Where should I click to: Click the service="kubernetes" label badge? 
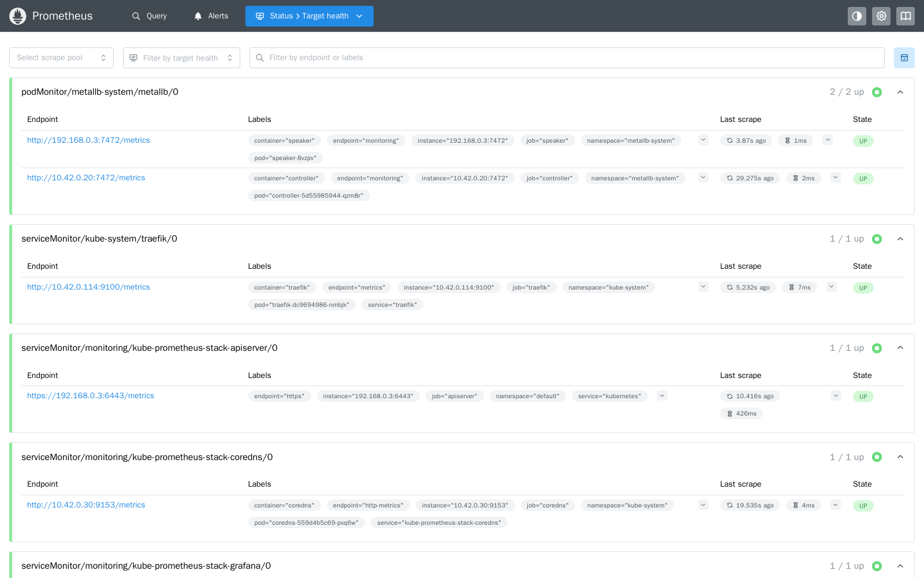[610, 397]
